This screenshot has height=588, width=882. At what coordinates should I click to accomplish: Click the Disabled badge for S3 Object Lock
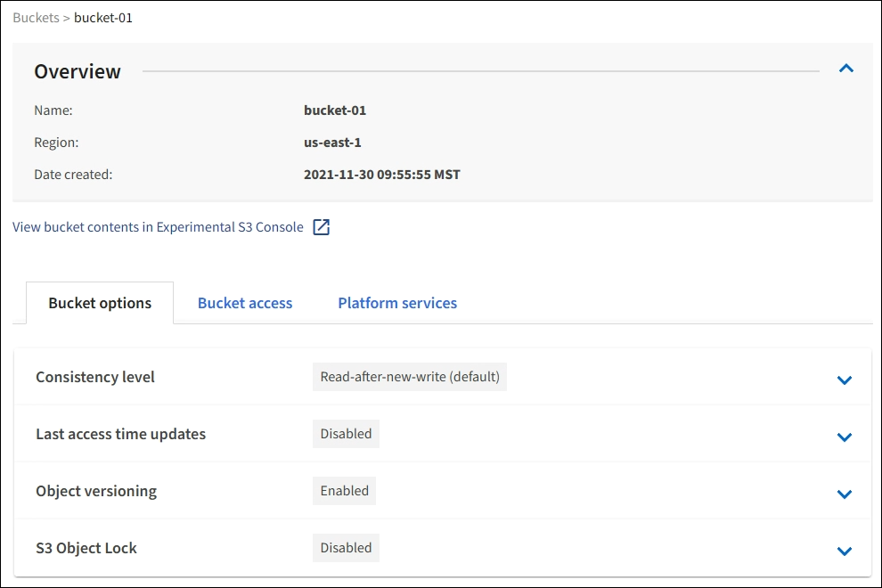click(346, 548)
